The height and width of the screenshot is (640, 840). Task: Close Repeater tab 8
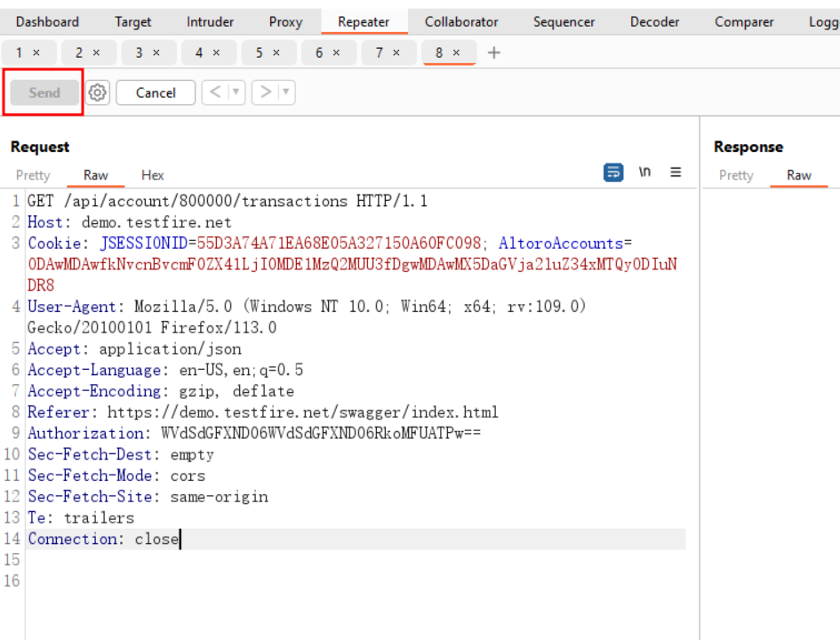tap(457, 53)
